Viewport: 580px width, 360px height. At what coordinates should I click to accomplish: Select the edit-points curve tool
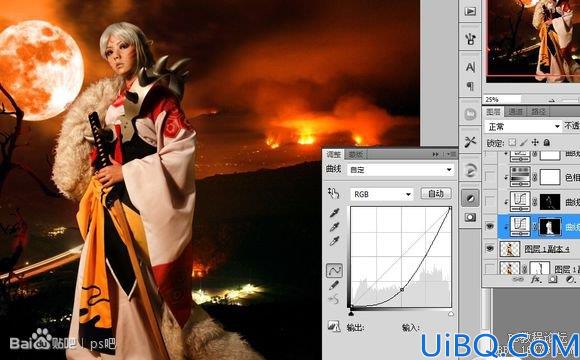click(x=334, y=270)
